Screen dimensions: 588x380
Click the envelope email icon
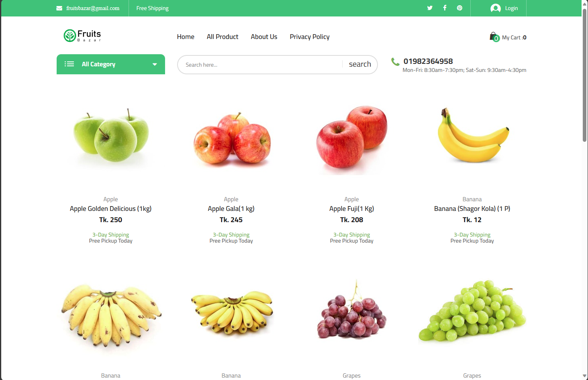[59, 8]
